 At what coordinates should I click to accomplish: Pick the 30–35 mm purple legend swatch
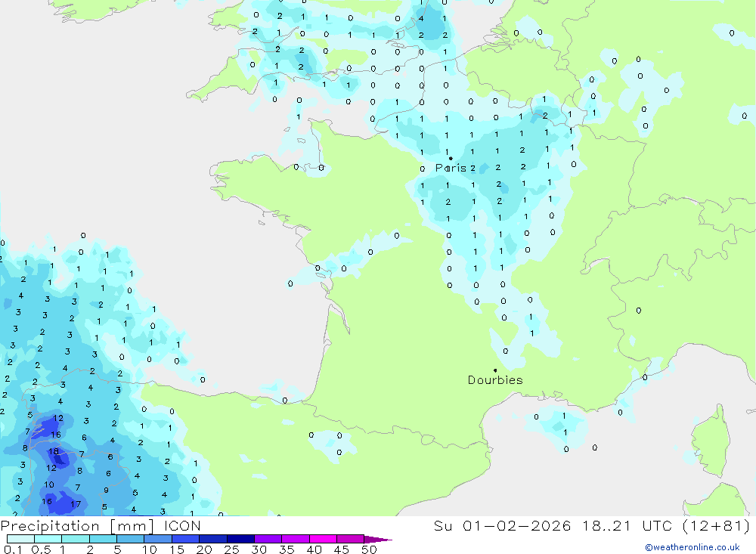point(268,539)
